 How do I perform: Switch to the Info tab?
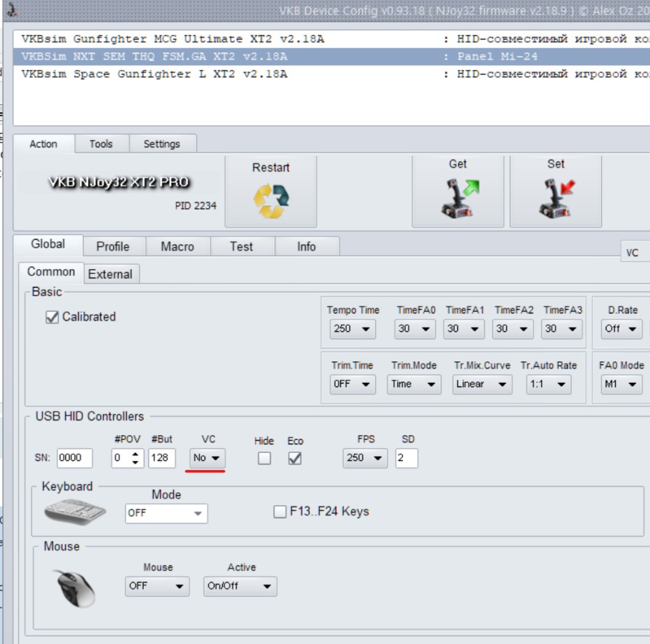tap(307, 247)
